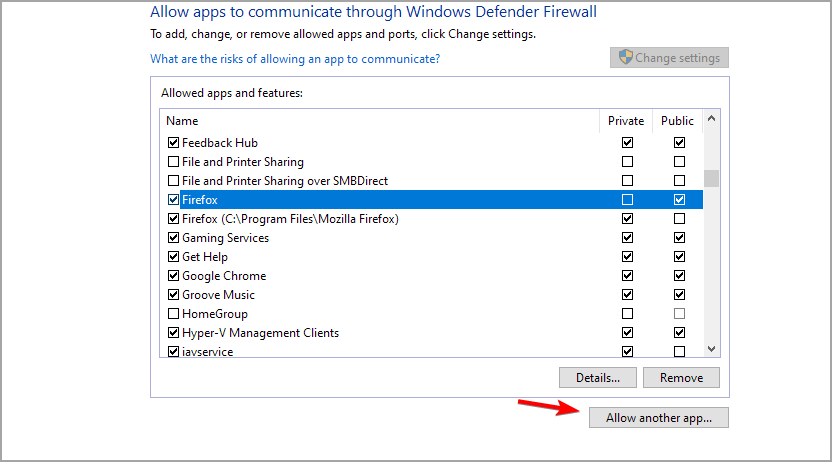This screenshot has height=462, width=832.
Task: Open the risks of allowing an app link
Action: (294, 59)
